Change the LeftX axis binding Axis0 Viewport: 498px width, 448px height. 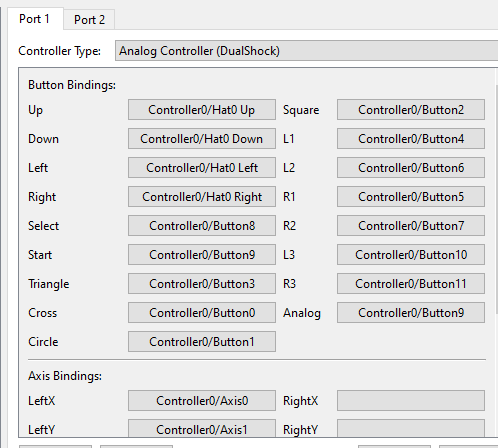click(x=202, y=401)
